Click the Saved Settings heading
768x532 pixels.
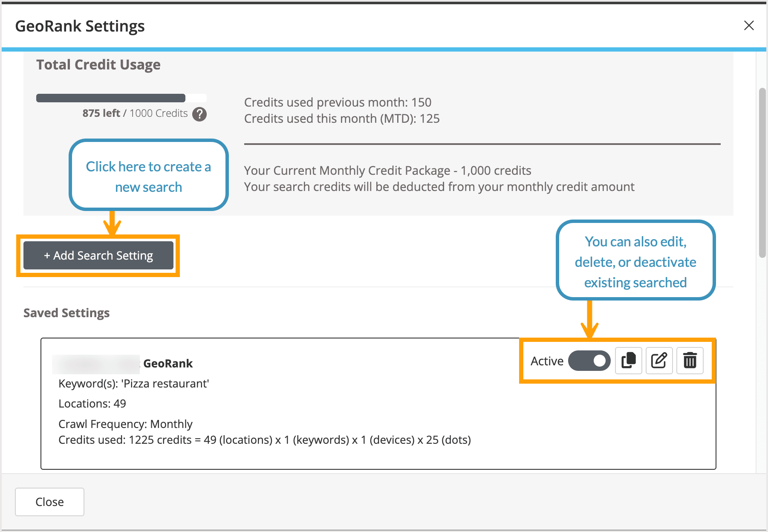coord(66,312)
